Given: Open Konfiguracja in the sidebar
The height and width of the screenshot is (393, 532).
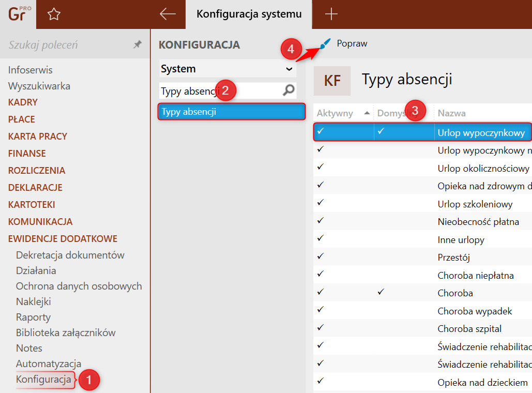Looking at the screenshot, I should click(43, 380).
